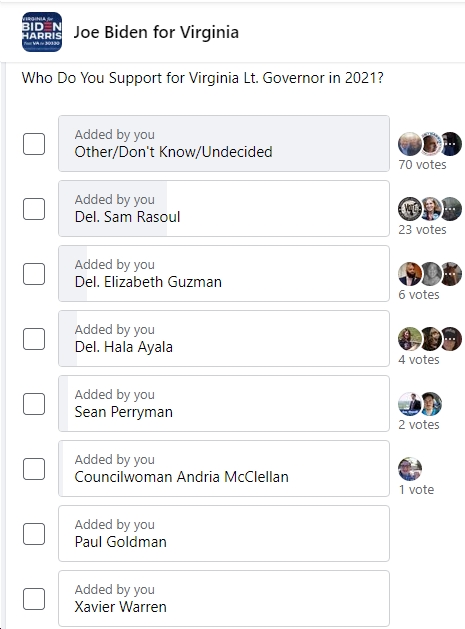Enable the Paul Goldman checkbox

pos(34,534)
